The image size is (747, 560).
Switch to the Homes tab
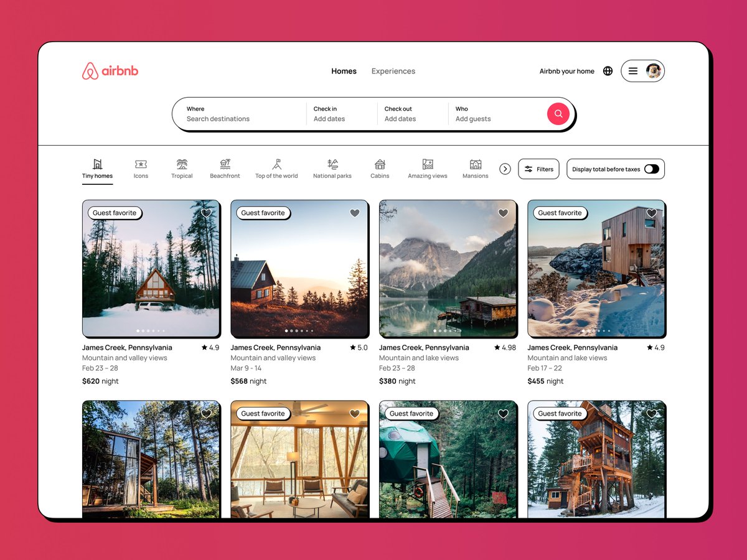(x=344, y=71)
